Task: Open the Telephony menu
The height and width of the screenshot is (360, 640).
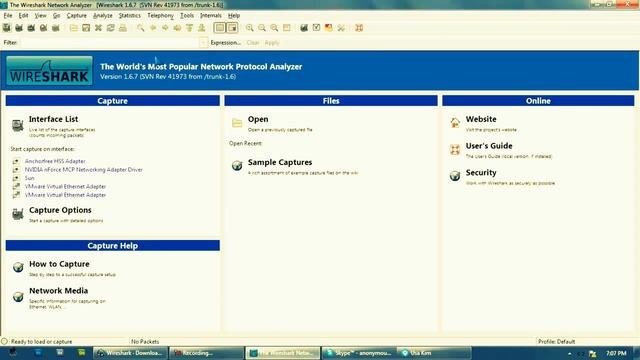Action: tap(160, 16)
